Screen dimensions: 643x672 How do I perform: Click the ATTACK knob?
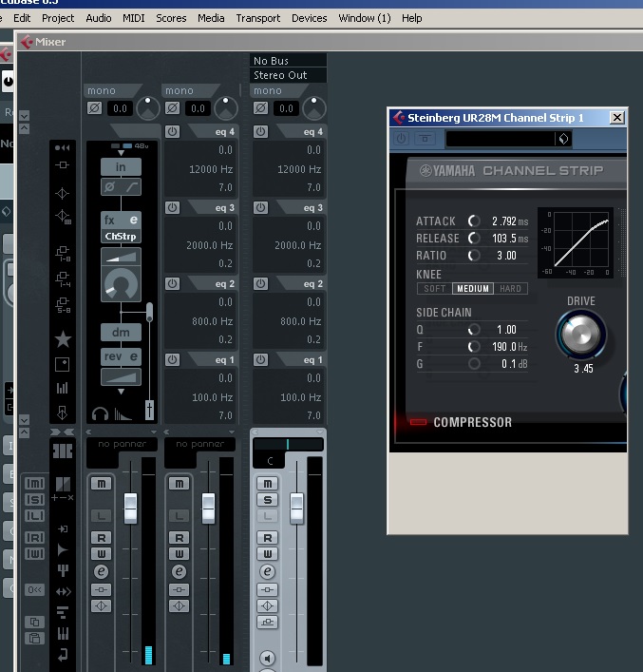(x=474, y=221)
